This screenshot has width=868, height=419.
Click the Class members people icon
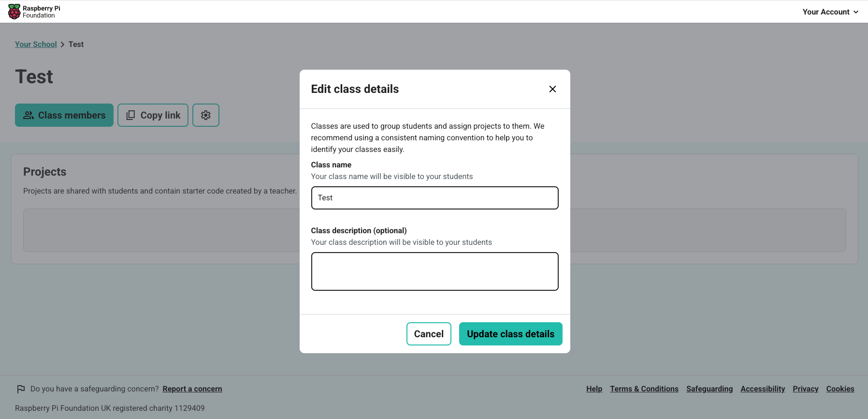(29, 115)
